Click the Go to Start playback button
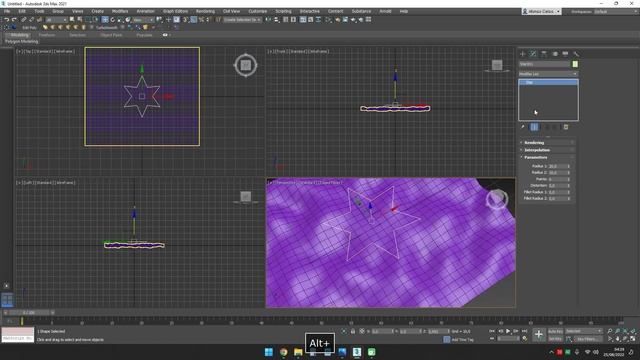Screen dimensions: 640x360 [492, 331]
